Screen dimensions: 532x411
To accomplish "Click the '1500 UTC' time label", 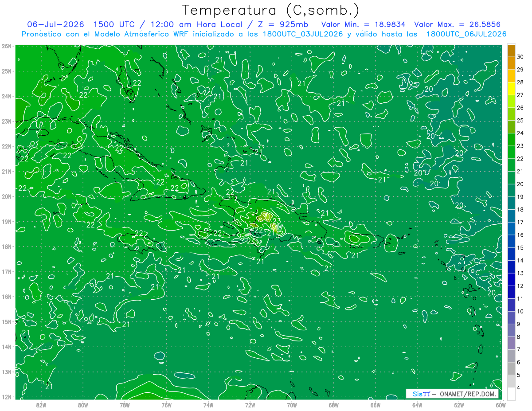I will tap(114, 24).
